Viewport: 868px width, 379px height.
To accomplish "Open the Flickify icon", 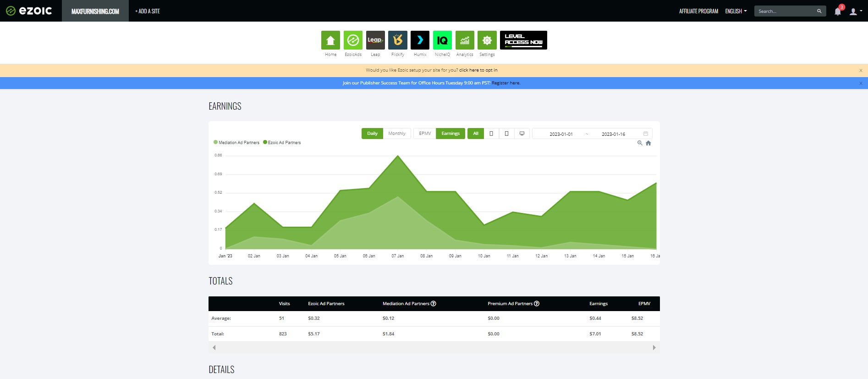I will 397,40.
